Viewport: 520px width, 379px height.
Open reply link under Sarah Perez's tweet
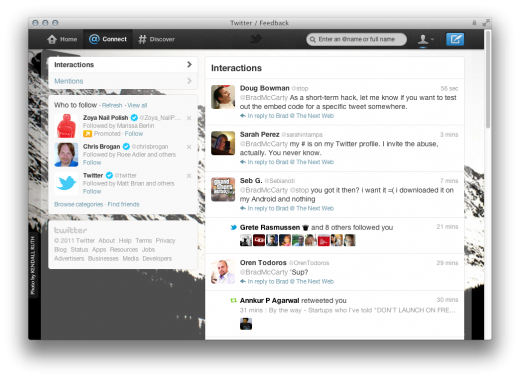[x=287, y=162]
